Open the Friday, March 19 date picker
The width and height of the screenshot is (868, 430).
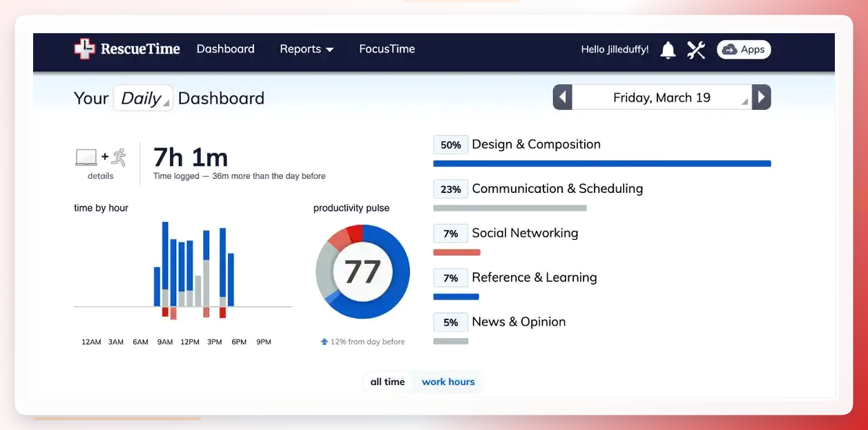click(x=662, y=97)
